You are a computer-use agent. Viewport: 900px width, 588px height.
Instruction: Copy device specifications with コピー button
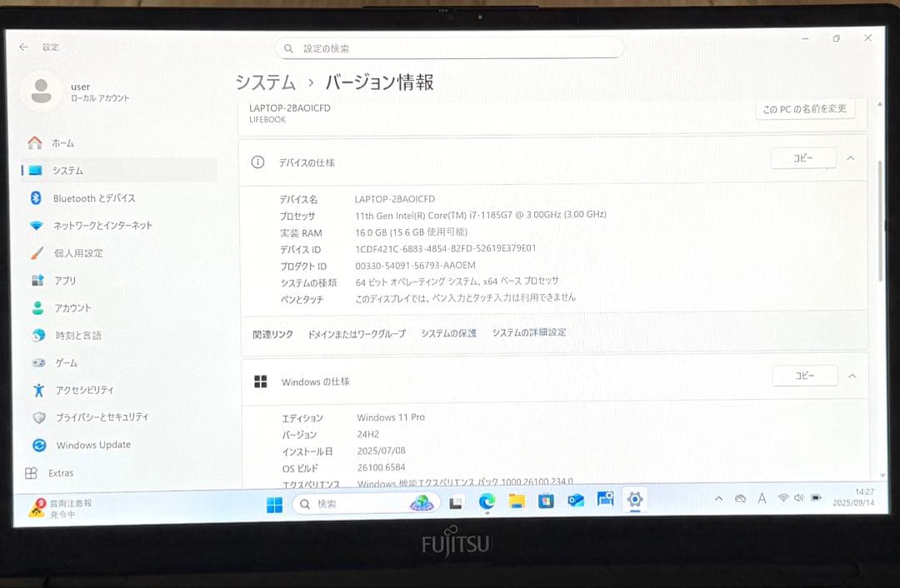(x=803, y=157)
